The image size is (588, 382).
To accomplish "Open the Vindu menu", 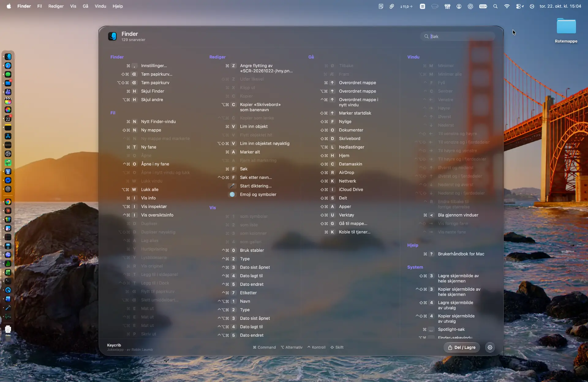I will [100, 6].
